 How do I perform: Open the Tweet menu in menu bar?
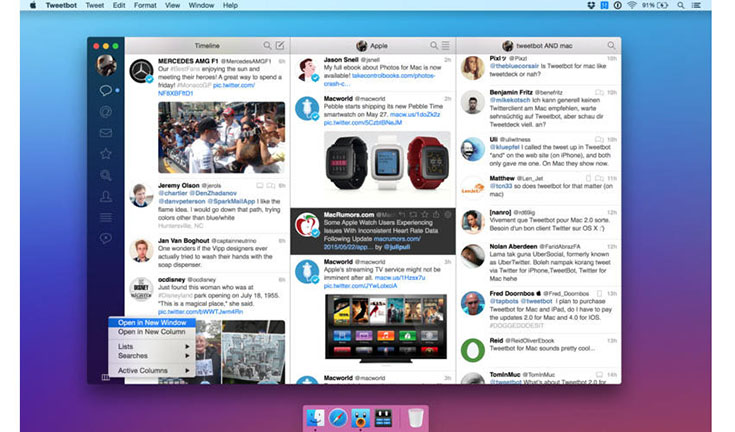[95, 5]
